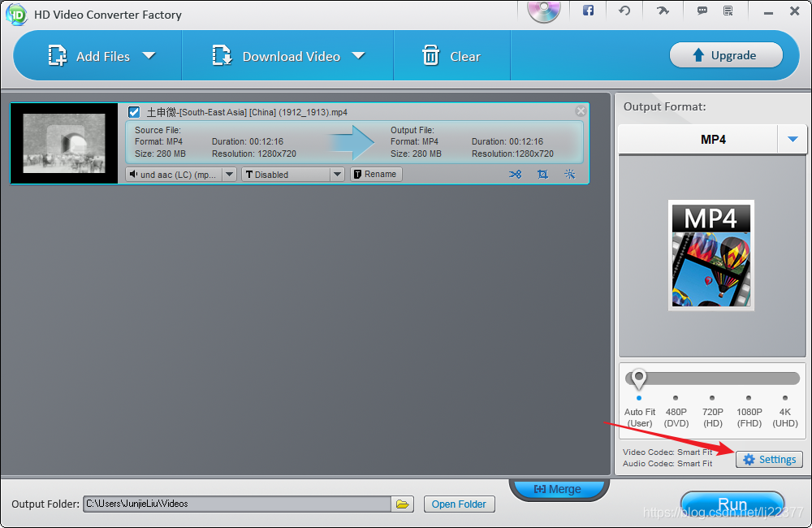Image resolution: width=812 pixels, height=528 pixels.
Task: Click the Merge button
Action: (558, 489)
